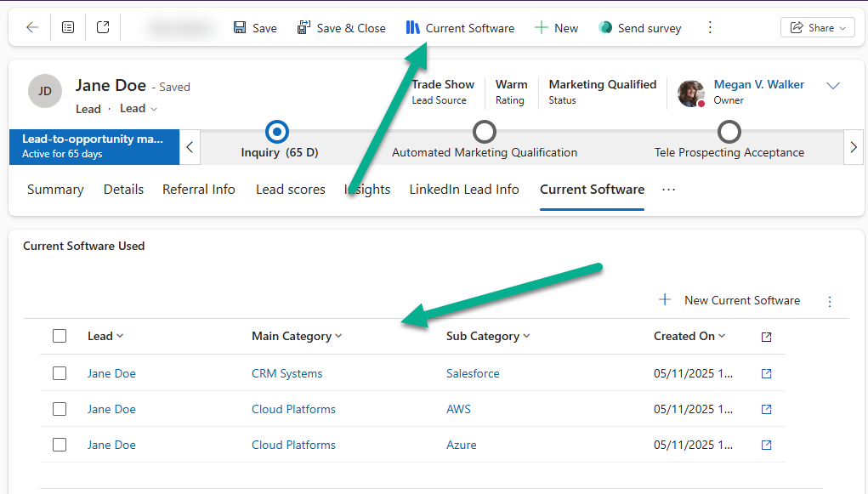Switch to the Details tab
The image size is (868, 494).
pos(123,190)
